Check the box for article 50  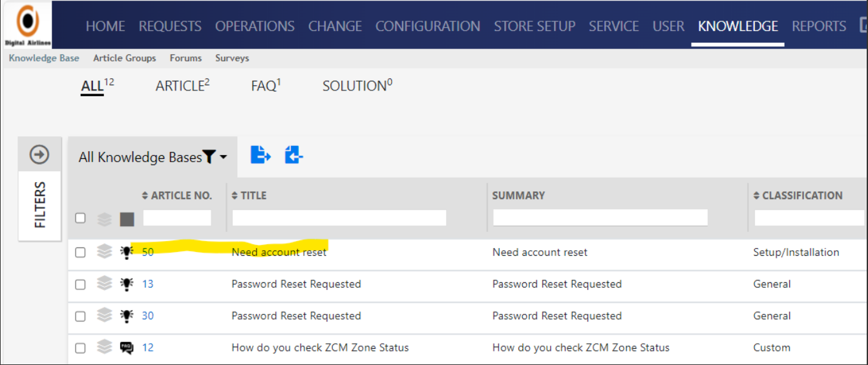coord(80,253)
